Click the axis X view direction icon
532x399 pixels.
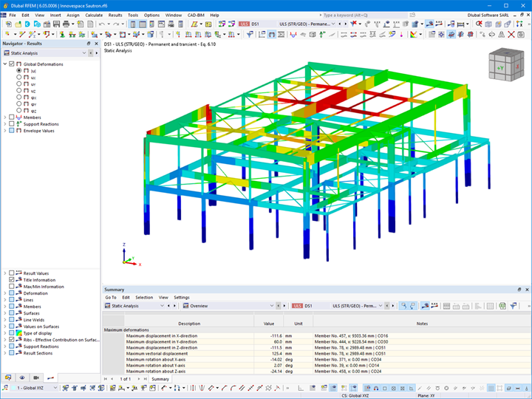tap(519, 24)
